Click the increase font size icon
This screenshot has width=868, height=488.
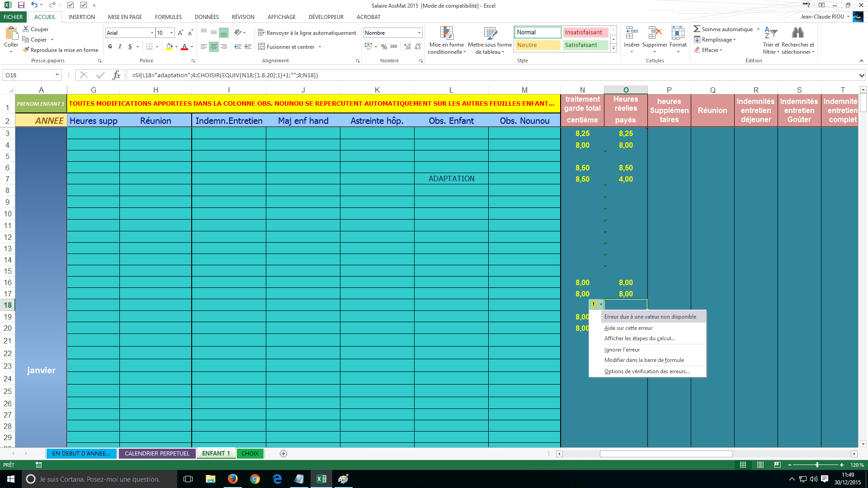[x=180, y=33]
